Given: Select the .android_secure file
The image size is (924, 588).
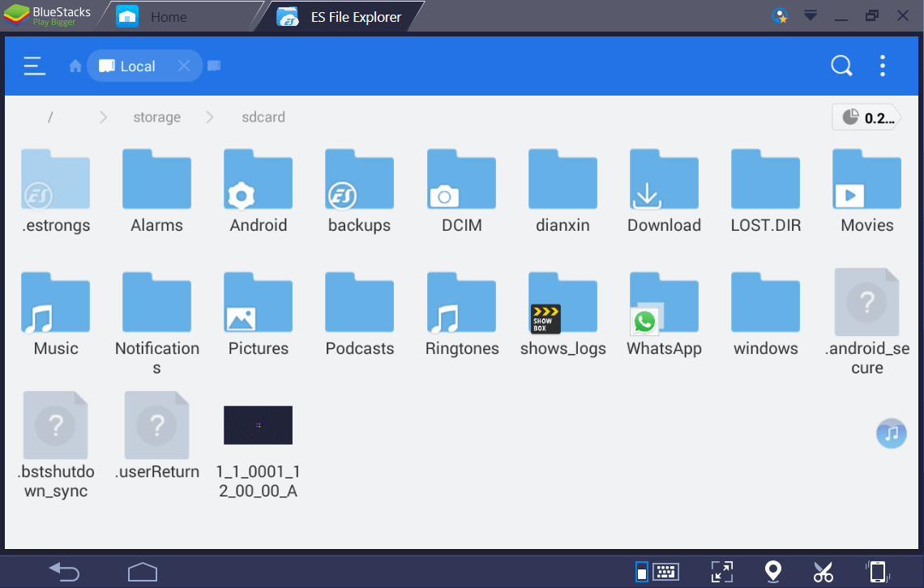Looking at the screenshot, I should point(866,322).
